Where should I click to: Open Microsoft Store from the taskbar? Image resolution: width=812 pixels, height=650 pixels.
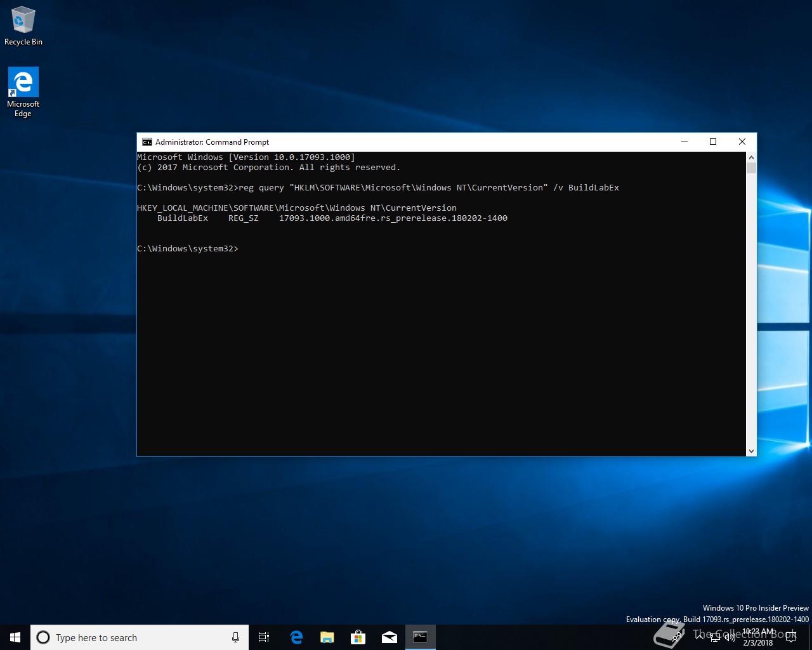[x=358, y=637]
